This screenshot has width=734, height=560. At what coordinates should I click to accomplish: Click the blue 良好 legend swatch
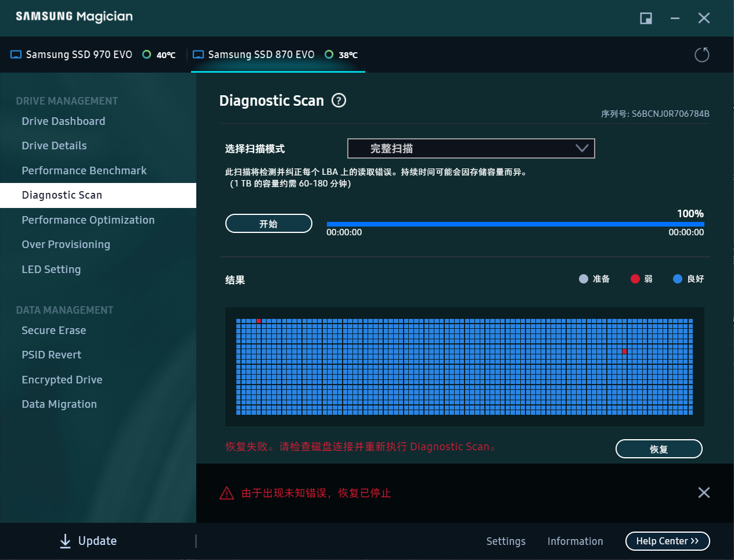pos(678,279)
